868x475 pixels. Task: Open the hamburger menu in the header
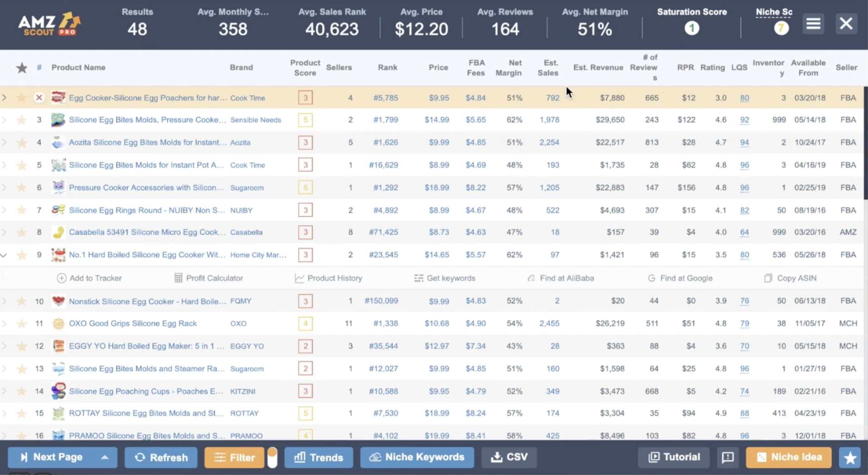(x=813, y=24)
